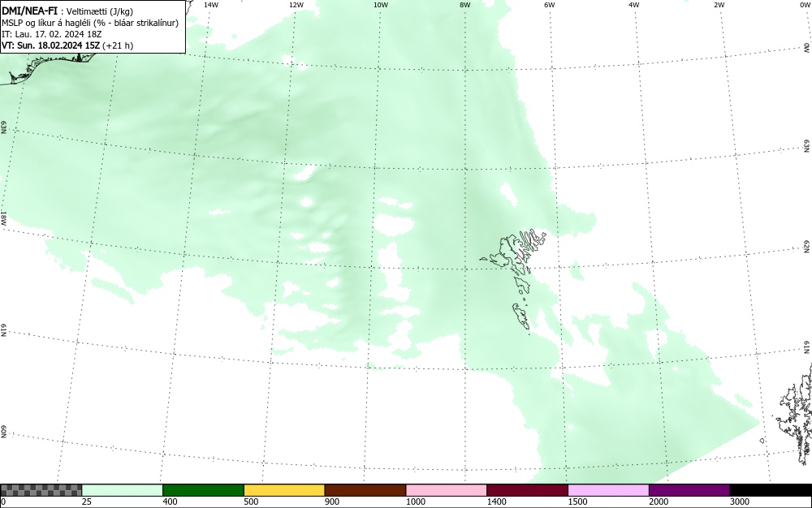Click the legend value '1000'

click(x=415, y=502)
